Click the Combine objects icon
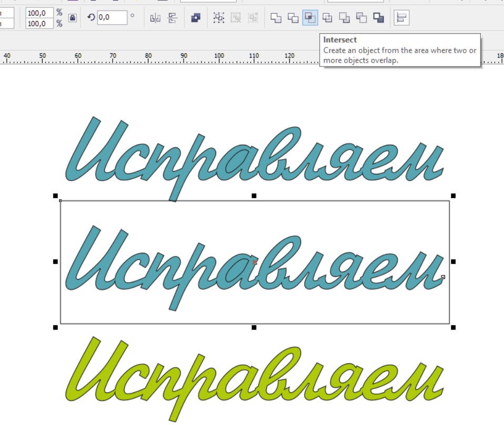This screenshot has width=504, height=425. click(x=195, y=18)
